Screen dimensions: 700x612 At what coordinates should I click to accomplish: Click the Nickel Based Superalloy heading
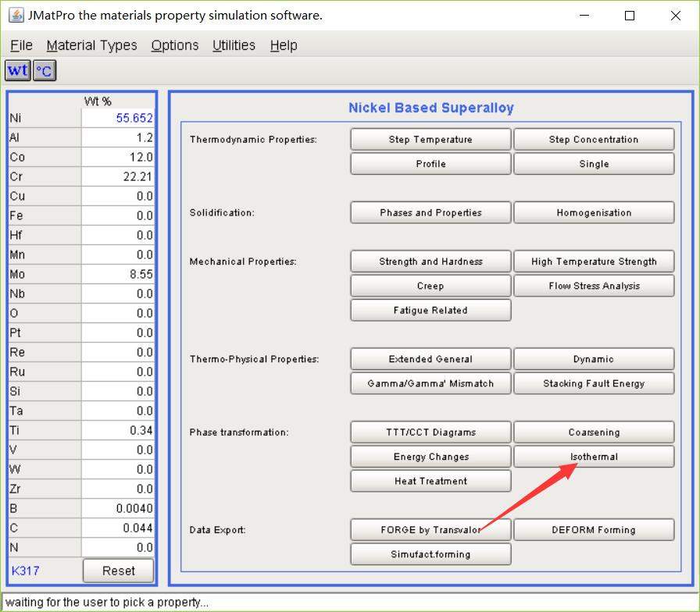coord(430,108)
